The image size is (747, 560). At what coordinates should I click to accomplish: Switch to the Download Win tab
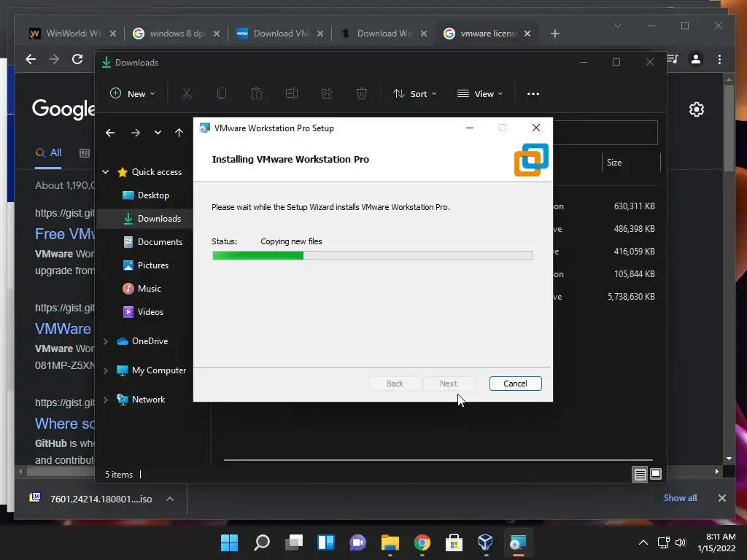coord(384,34)
